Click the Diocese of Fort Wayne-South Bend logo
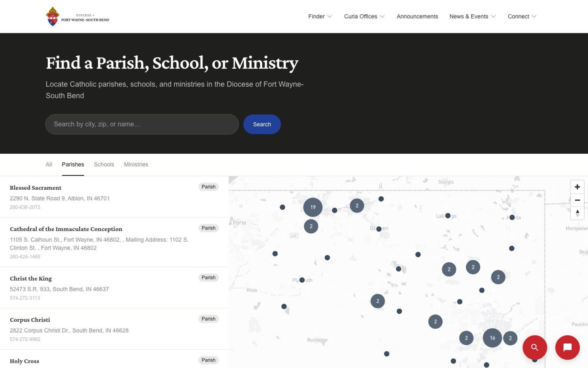 pyautogui.click(x=77, y=16)
